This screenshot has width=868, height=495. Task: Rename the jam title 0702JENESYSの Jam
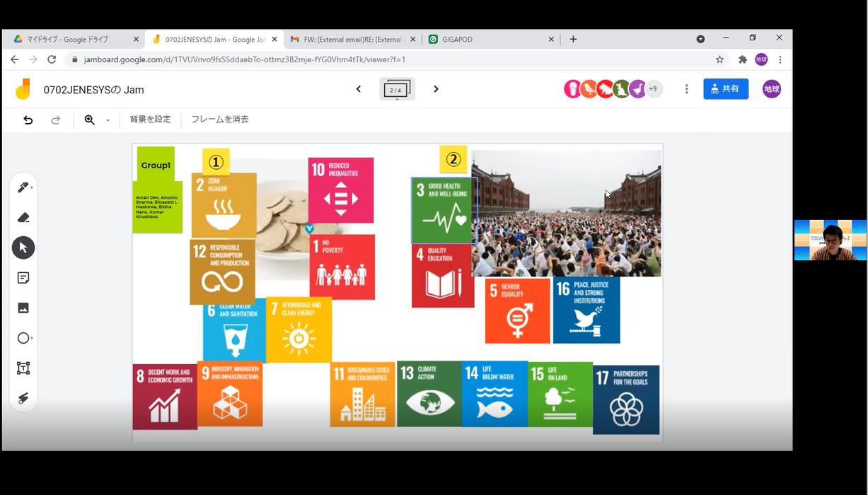pos(93,90)
